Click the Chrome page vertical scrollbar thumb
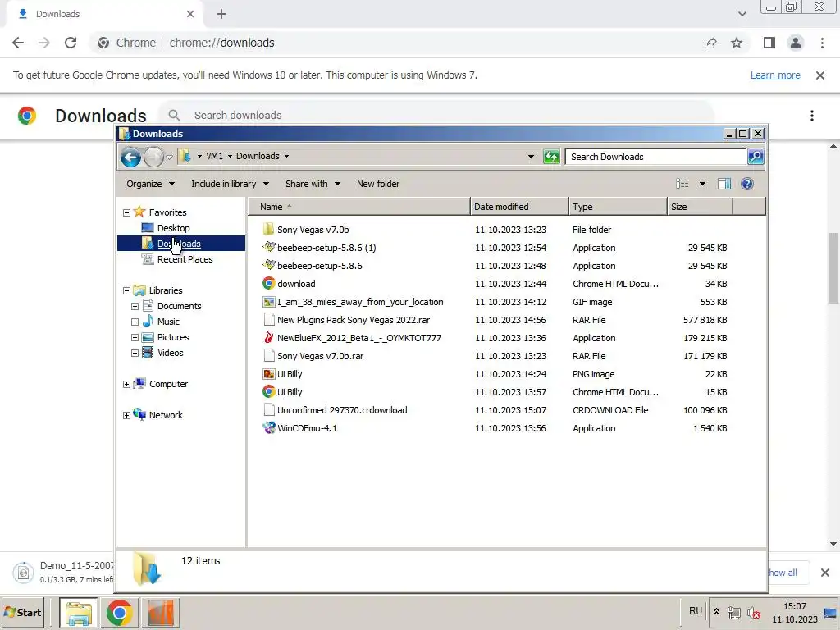The width and height of the screenshot is (840, 630). (x=833, y=268)
